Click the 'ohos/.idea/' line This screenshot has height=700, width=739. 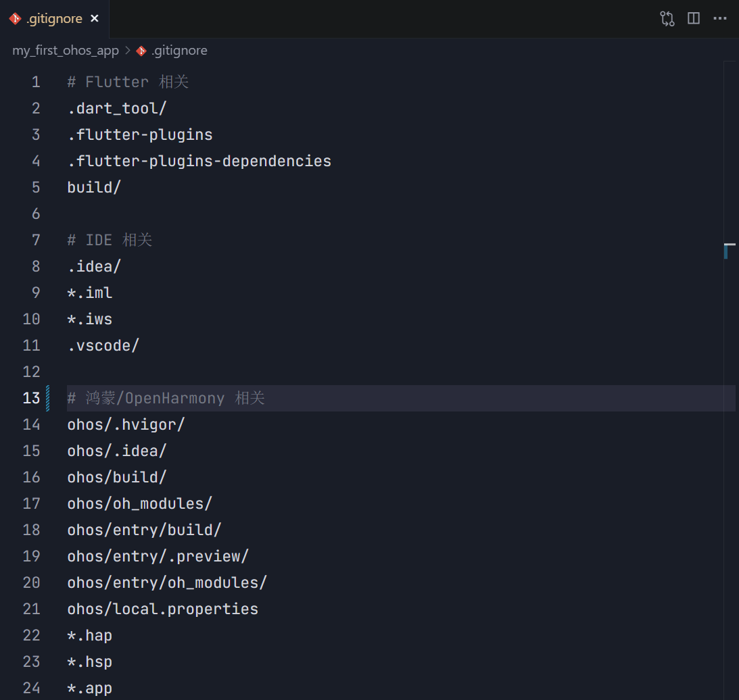point(117,451)
